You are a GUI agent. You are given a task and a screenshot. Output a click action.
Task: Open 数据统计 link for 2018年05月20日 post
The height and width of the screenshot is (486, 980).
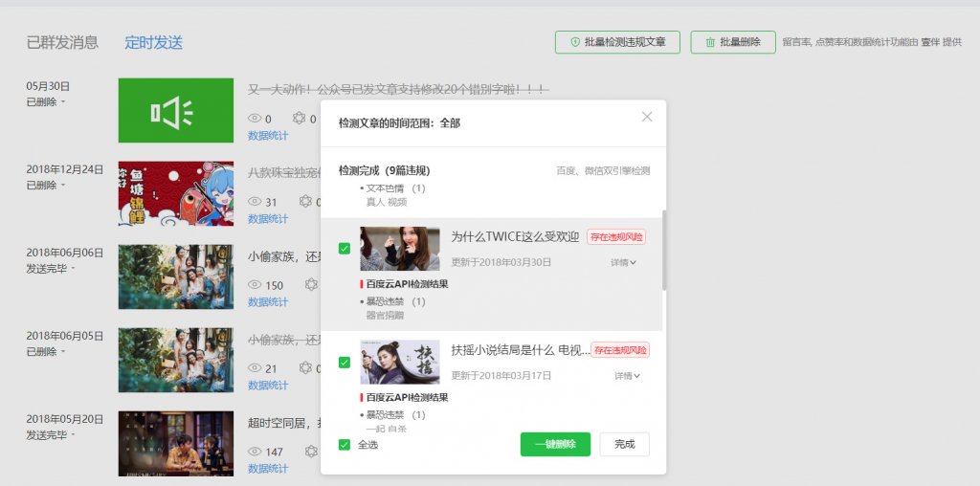tap(268, 468)
